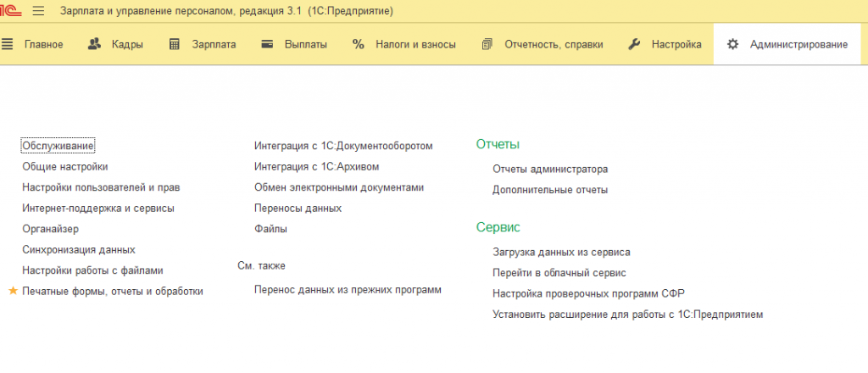This screenshot has width=868, height=373.
Task: Click the percent icon for Налоги и взносы
Action: point(359,44)
